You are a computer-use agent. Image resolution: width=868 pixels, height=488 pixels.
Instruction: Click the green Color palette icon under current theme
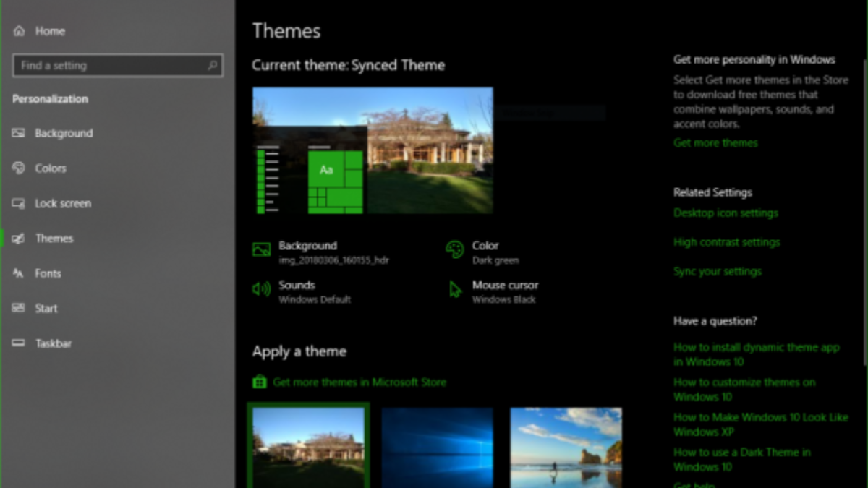(454, 250)
